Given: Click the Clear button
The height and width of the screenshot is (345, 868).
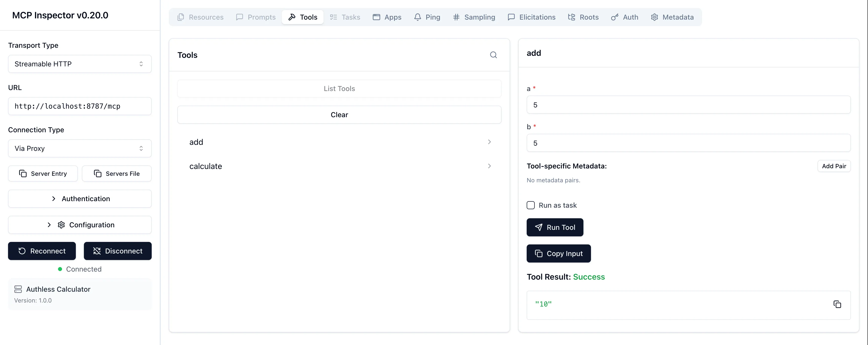Looking at the screenshot, I should coord(339,115).
